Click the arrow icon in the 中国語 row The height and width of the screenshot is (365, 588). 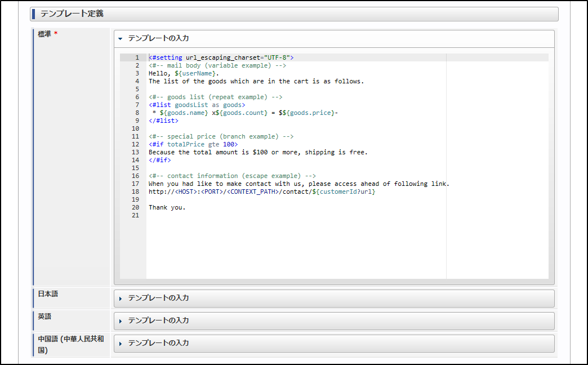(121, 343)
